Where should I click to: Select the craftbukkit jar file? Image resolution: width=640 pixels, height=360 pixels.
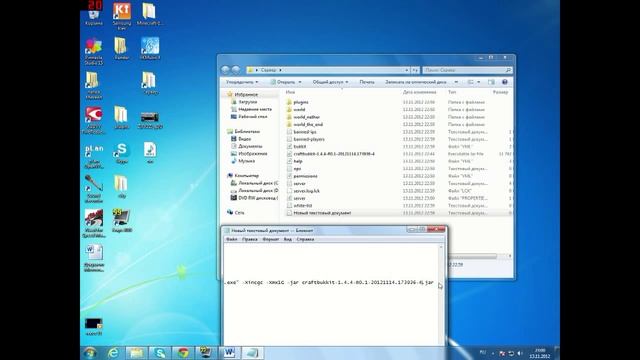(x=334, y=154)
